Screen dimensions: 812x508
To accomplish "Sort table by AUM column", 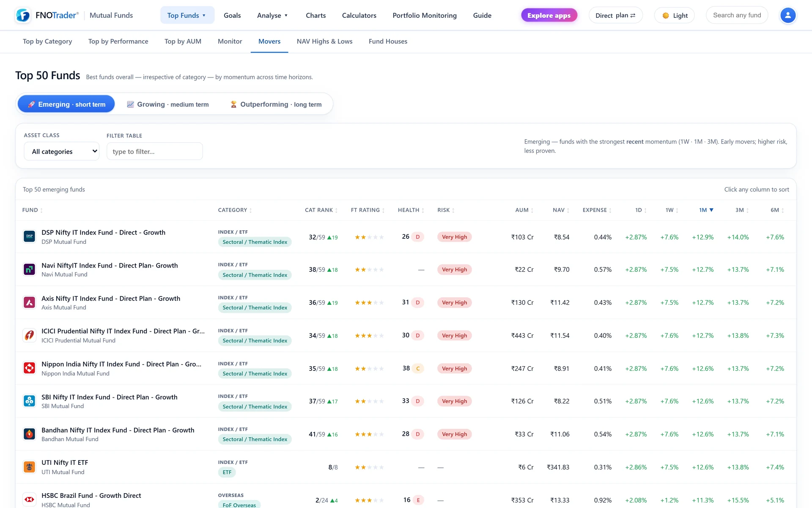I will pyautogui.click(x=524, y=210).
